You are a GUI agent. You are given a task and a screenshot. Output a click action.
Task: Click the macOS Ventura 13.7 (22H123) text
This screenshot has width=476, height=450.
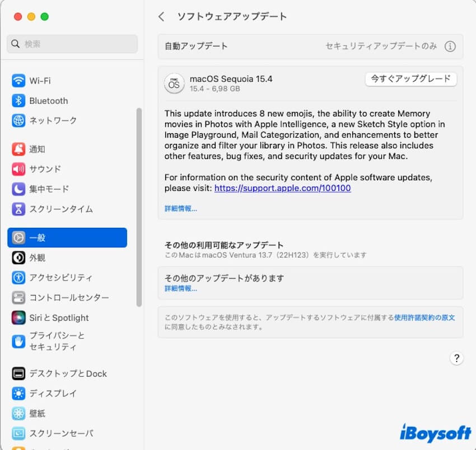[x=255, y=255]
